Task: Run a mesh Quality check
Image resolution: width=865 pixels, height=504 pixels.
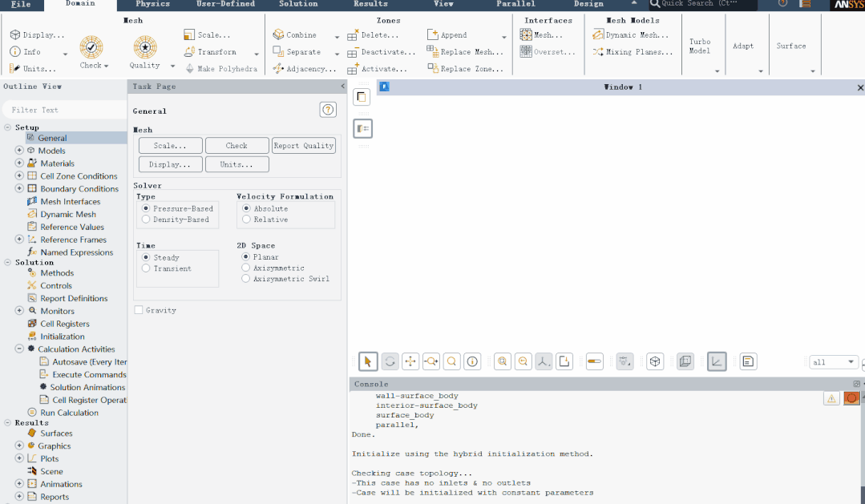Action: pyautogui.click(x=144, y=48)
